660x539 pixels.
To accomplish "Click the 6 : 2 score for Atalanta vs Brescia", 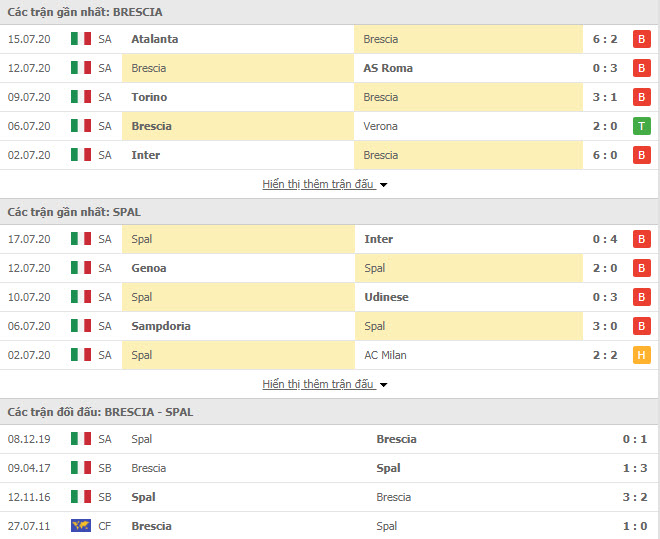I will (605, 39).
